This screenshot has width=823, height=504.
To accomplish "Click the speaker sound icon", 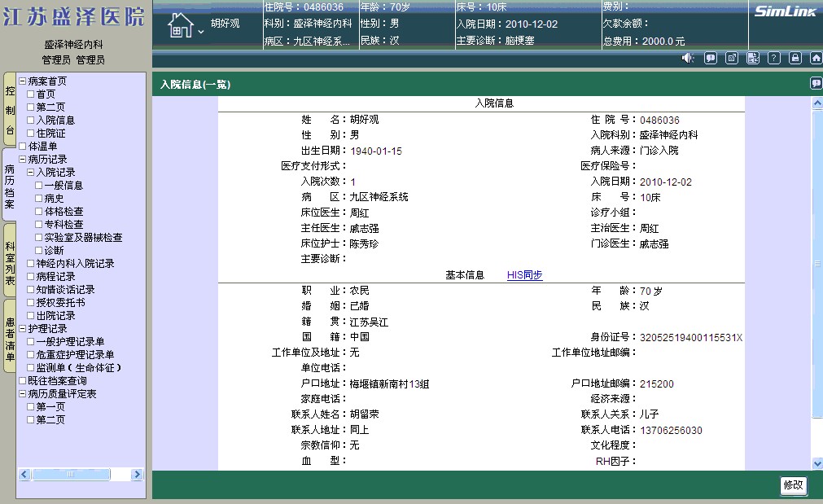I will [x=688, y=58].
